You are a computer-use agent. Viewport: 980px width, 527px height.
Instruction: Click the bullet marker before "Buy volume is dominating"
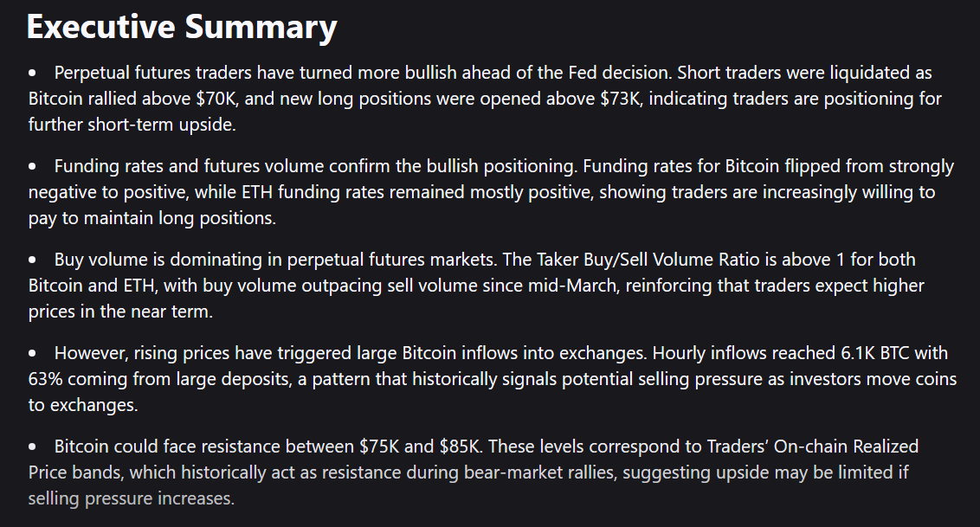coord(33,260)
